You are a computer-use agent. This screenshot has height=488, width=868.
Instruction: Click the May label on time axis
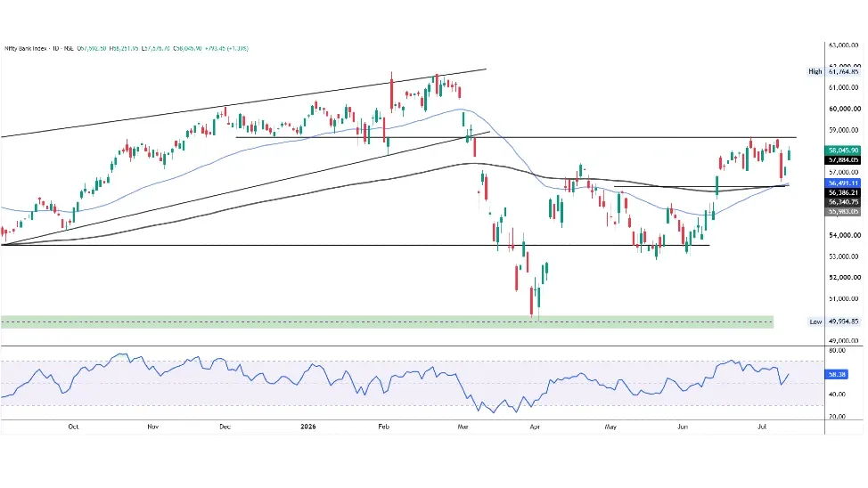[610, 427]
